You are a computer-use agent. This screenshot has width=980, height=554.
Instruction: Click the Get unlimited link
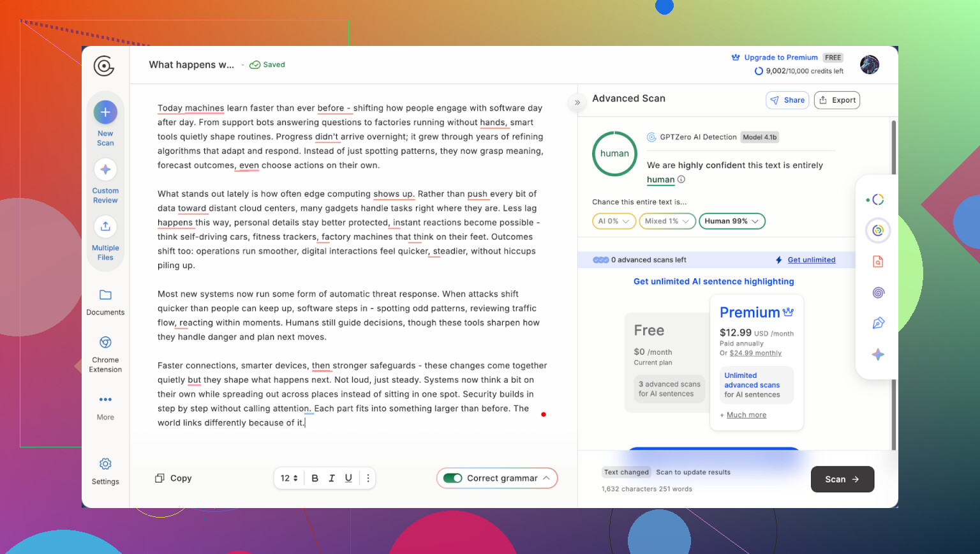tap(811, 260)
